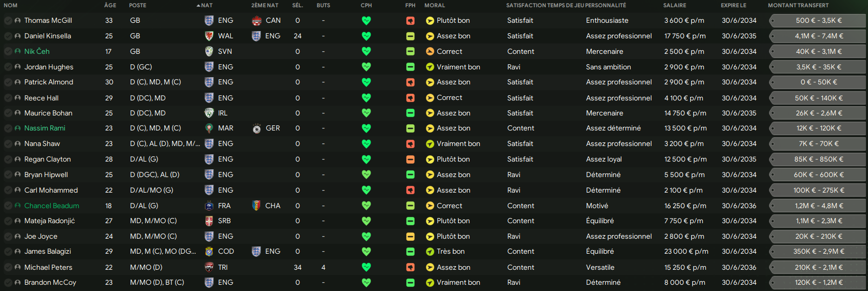Click James Balagizi's green morale arrow icon

point(430,252)
